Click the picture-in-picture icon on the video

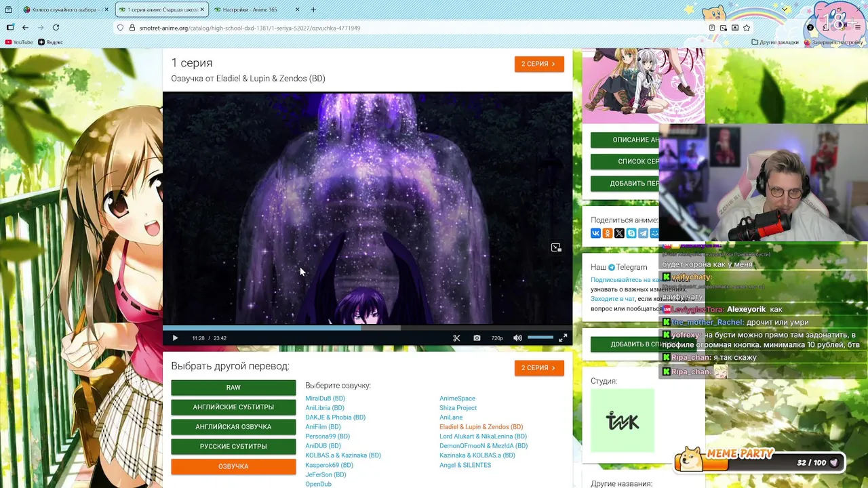(x=556, y=247)
